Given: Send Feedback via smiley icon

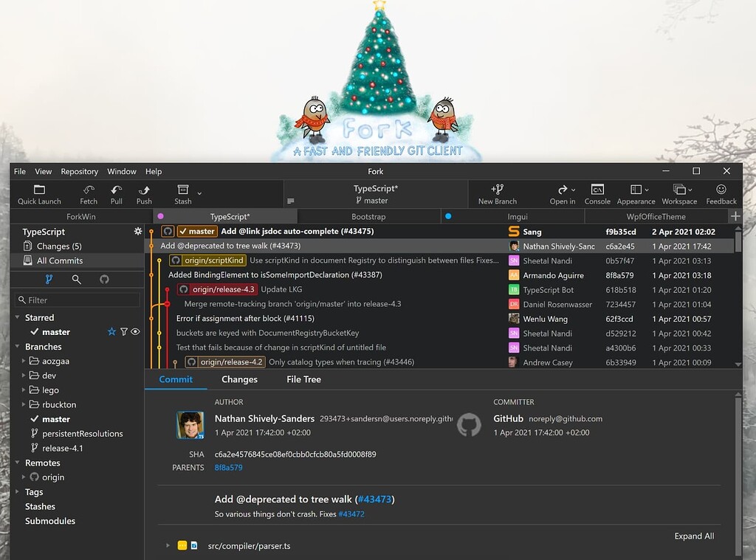Looking at the screenshot, I should pyautogui.click(x=721, y=194).
